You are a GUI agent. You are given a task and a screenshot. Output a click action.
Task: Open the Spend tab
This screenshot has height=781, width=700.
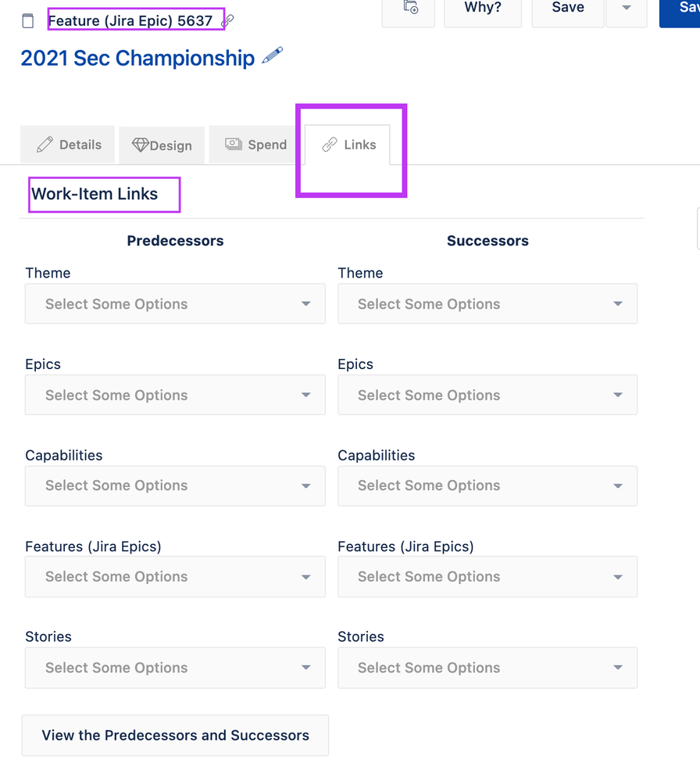(x=255, y=145)
